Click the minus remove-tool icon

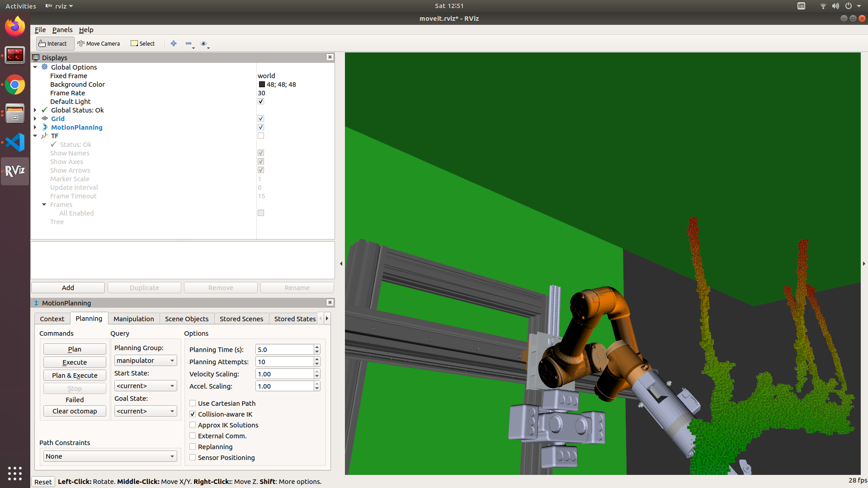189,43
